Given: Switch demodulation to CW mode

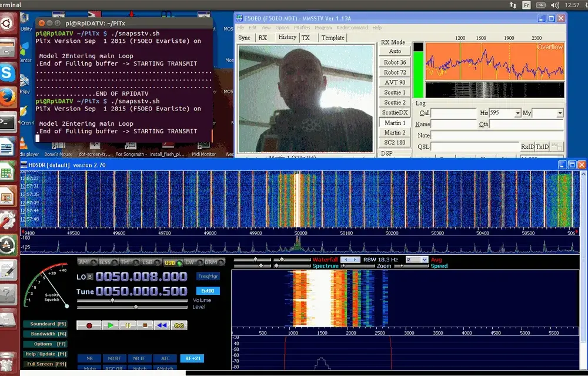Looking at the screenshot, I should pos(193,262).
